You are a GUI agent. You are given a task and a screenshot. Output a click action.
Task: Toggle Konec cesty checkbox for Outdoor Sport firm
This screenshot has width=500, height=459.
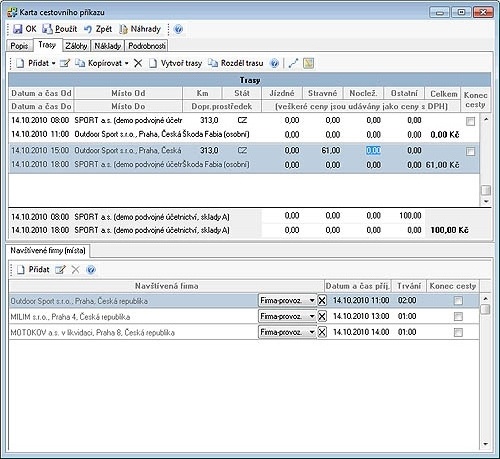coord(458,301)
